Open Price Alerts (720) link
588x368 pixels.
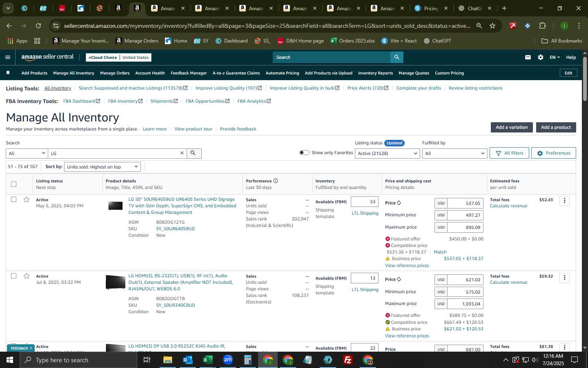(367, 88)
